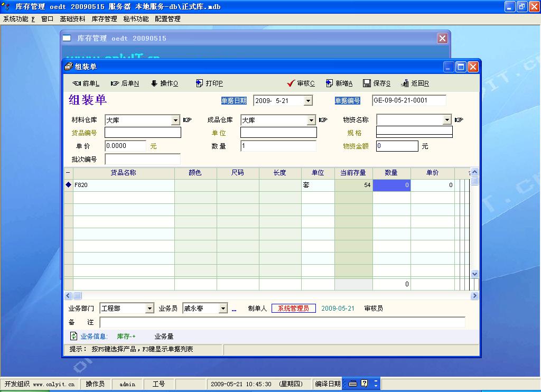Open the 业务部门 department dropdown
The width and height of the screenshot is (541, 392).
[x=150, y=309]
